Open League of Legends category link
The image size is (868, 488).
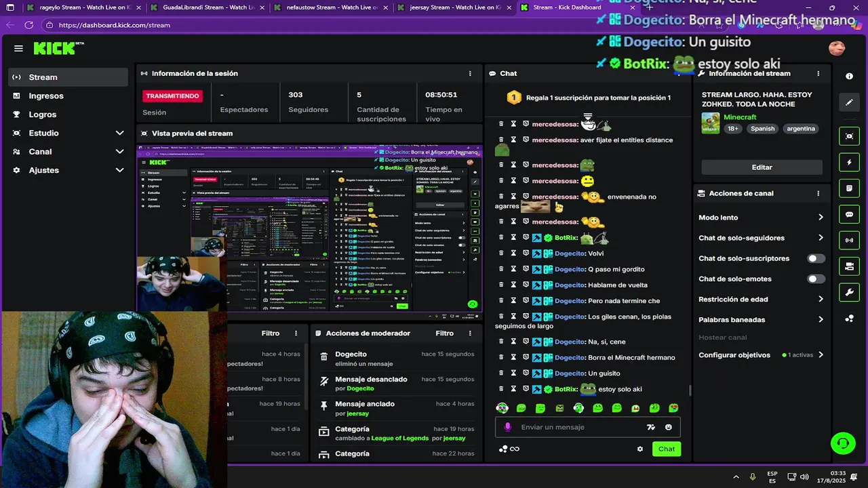click(399, 438)
